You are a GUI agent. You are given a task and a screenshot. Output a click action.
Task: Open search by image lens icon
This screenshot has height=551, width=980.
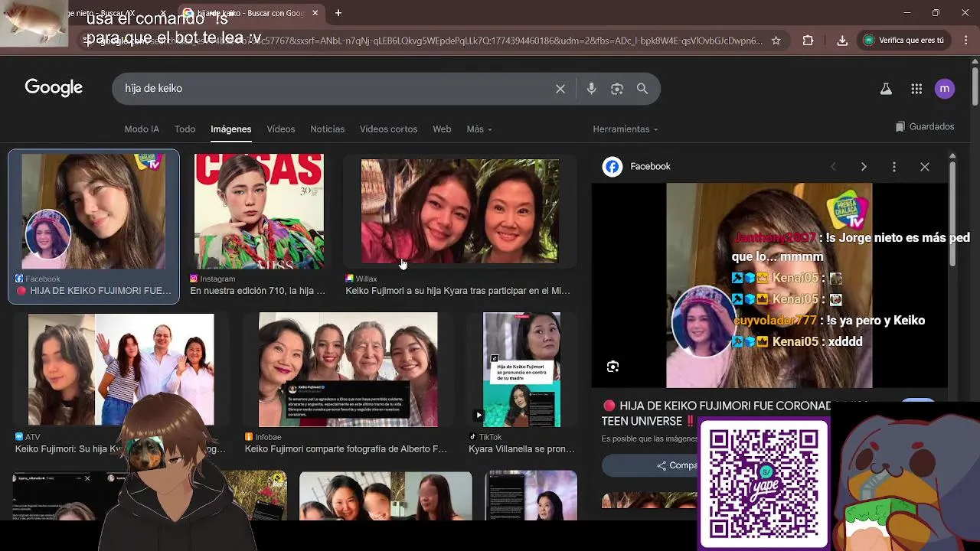[x=617, y=89]
